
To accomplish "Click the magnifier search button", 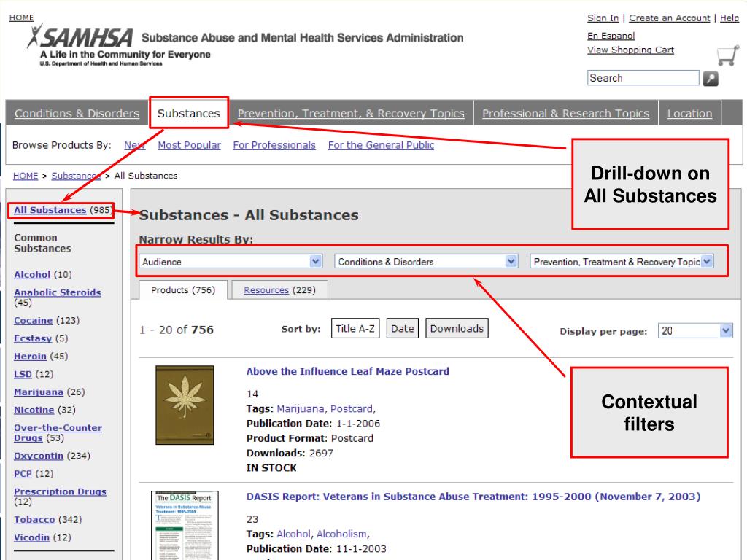I will [x=711, y=79].
